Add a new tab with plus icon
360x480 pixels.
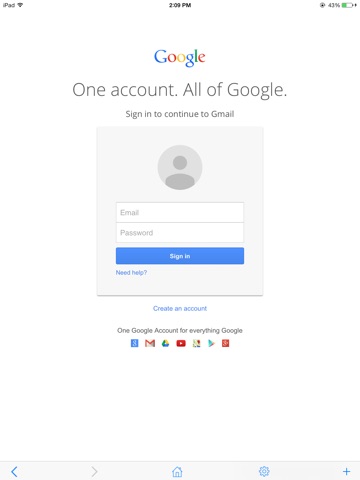point(346,471)
